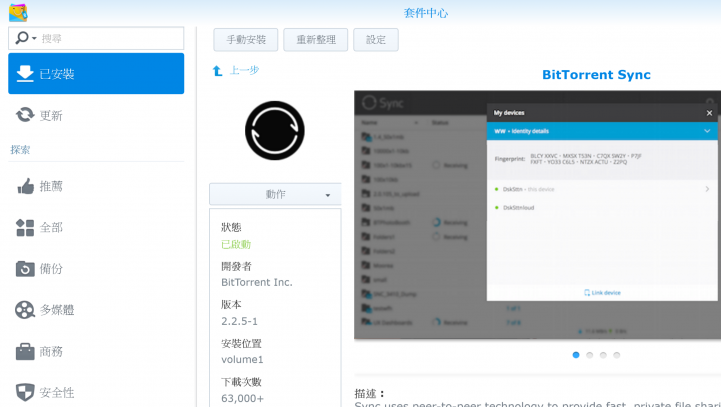Open the 推薦 category
Screen dimensions: 721x407
tap(96, 186)
